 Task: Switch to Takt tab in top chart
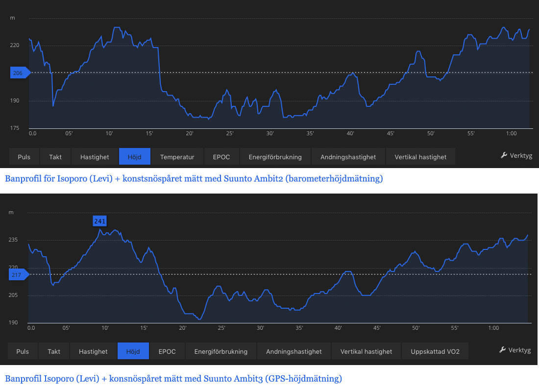click(55, 157)
